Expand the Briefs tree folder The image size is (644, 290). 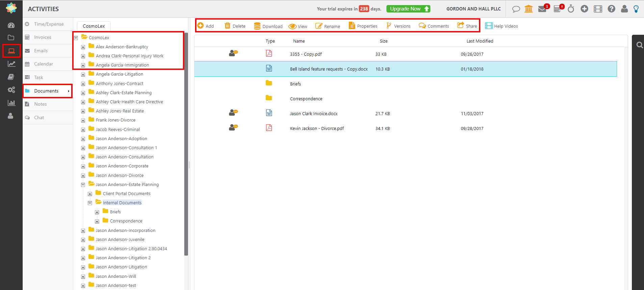tap(97, 212)
